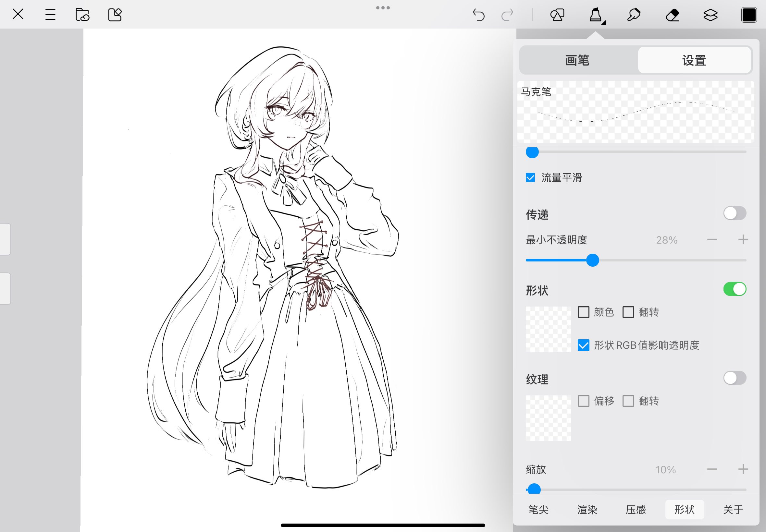Decrease 缩放 with the minus button
The height and width of the screenshot is (532, 766).
click(712, 469)
